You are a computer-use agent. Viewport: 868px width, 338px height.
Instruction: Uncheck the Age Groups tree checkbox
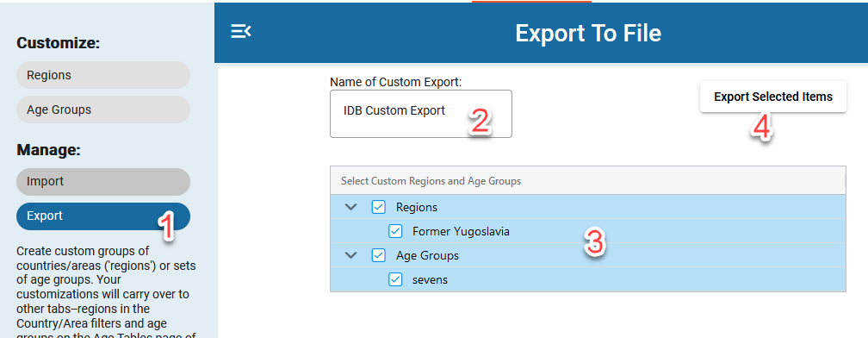(x=378, y=255)
